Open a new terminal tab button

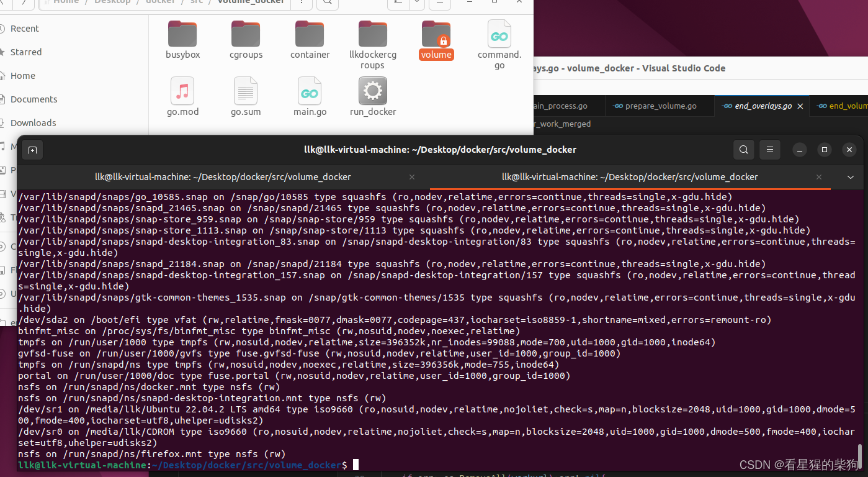(32, 150)
